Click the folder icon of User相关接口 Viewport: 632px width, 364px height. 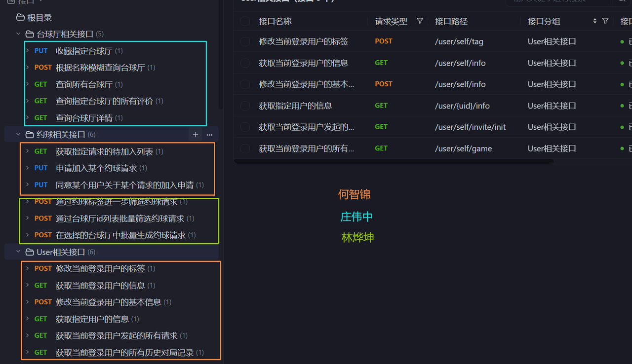click(x=30, y=252)
